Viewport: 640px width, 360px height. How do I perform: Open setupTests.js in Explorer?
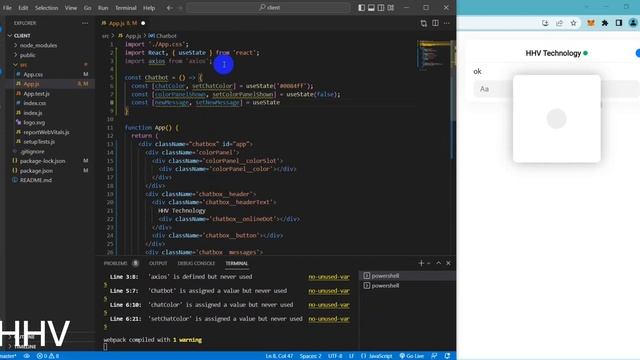pos(39,142)
